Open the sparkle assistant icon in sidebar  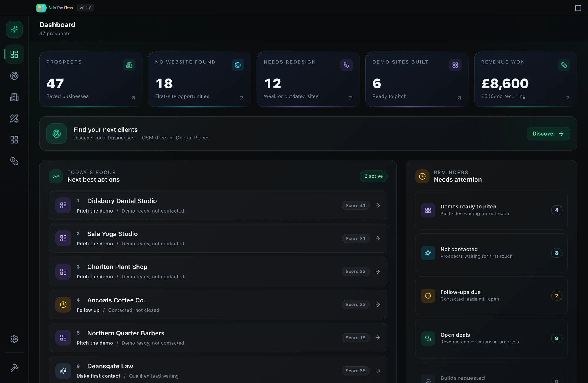(x=14, y=29)
